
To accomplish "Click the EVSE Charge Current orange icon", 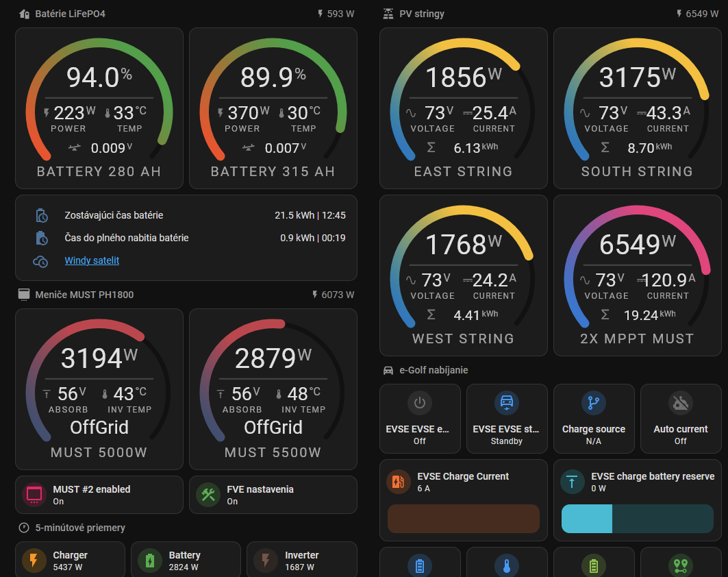I will click(399, 482).
